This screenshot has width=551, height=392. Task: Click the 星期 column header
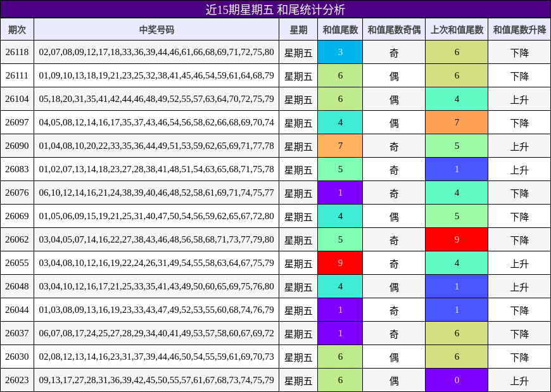298,29
